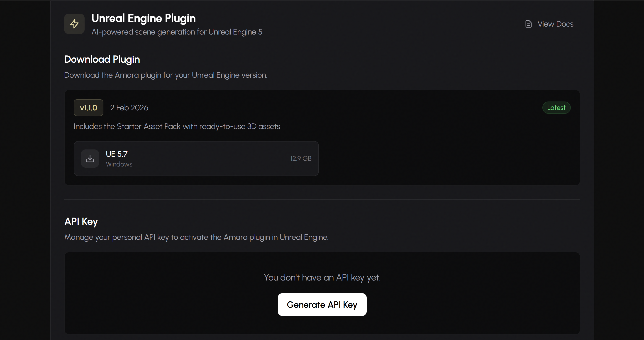Click the document icon beside View Docs
Screen dimensions: 644x340
528,24
